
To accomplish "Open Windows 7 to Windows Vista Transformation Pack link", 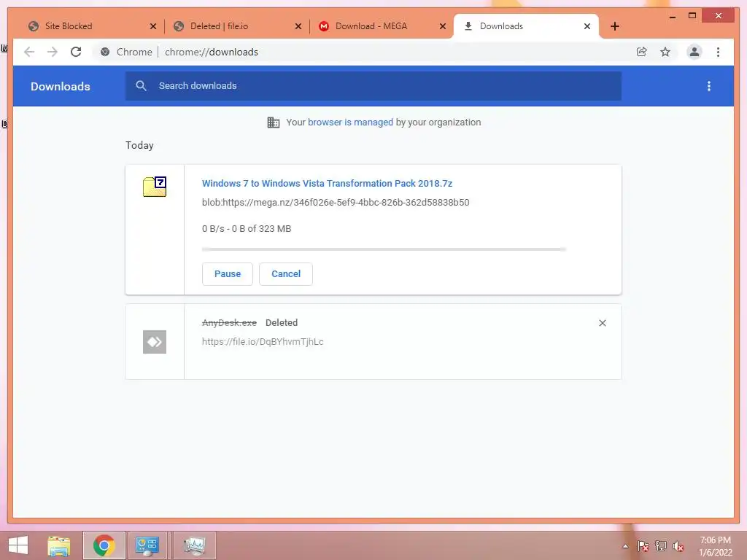I will click(327, 183).
